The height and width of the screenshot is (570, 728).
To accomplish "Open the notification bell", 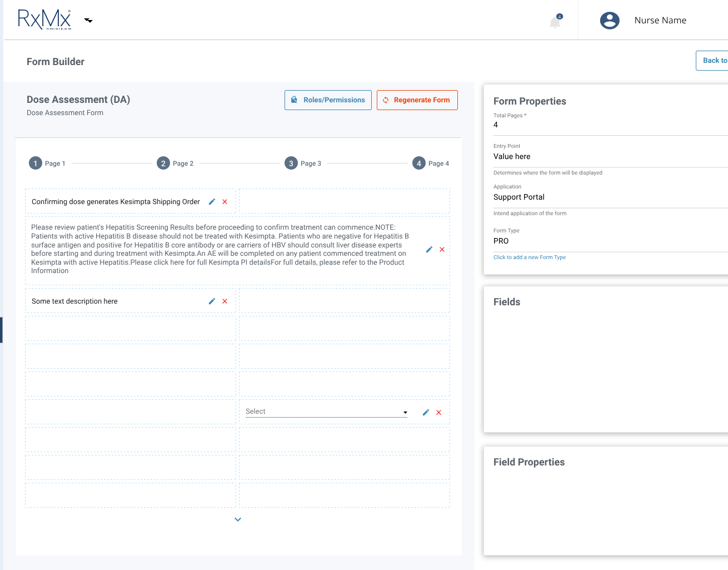I will (x=555, y=22).
